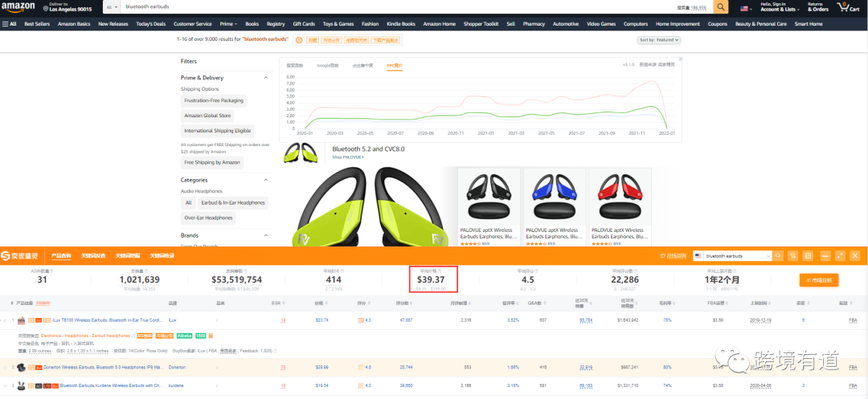Viewport: 868px width, 399px height.
Task: Switch to the Google trends chart tab
Action: [328, 65]
